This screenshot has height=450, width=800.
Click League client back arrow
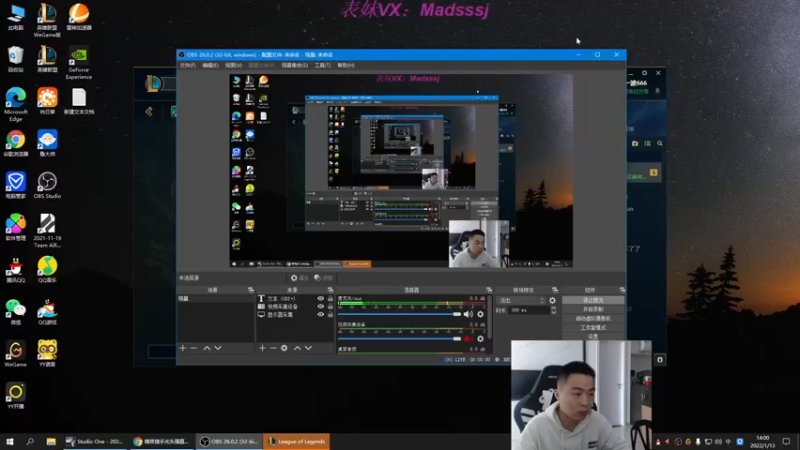(x=149, y=111)
